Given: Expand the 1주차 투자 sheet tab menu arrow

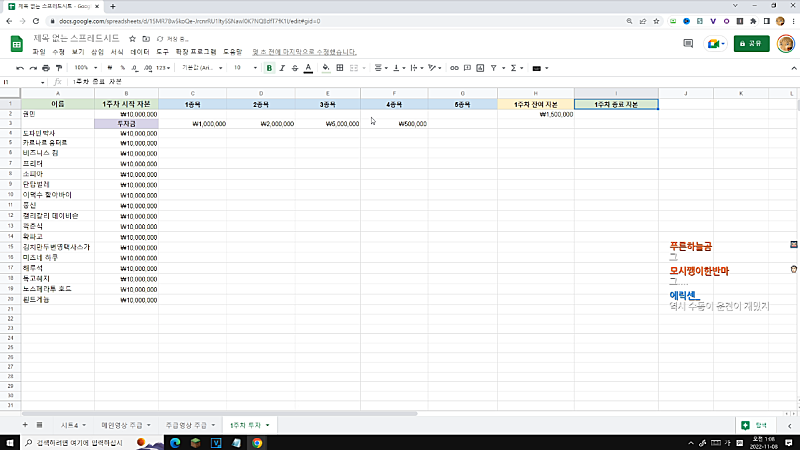Looking at the screenshot, I should tap(268, 425).
